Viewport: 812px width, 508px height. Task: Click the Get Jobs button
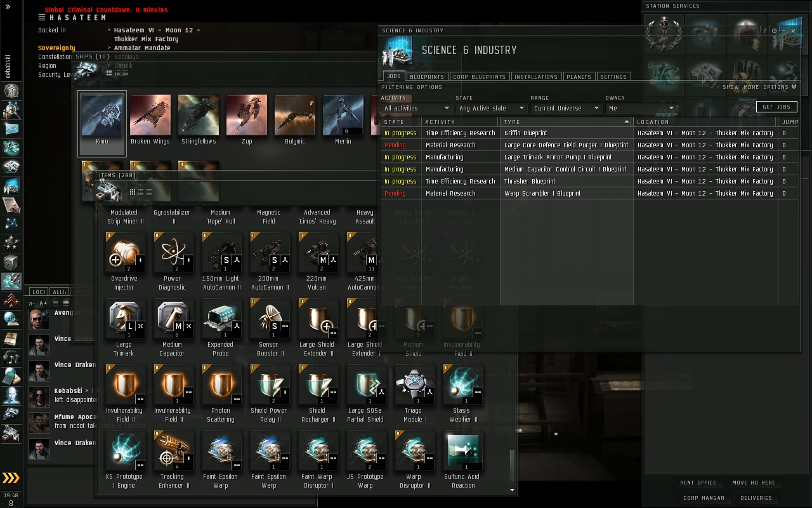click(776, 107)
